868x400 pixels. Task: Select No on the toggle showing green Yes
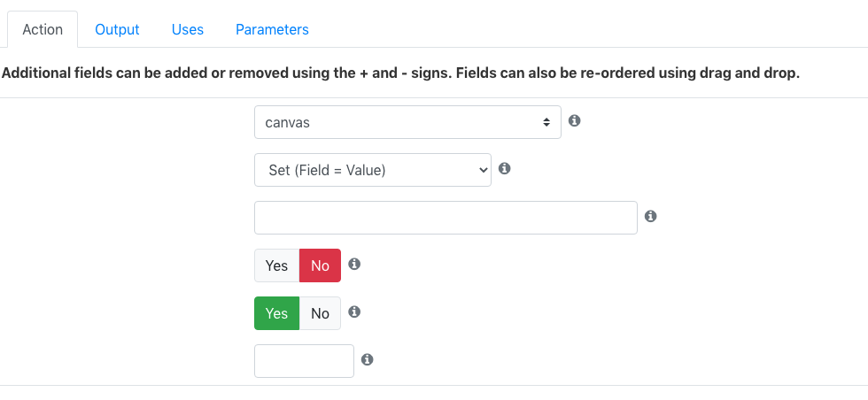tap(320, 313)
